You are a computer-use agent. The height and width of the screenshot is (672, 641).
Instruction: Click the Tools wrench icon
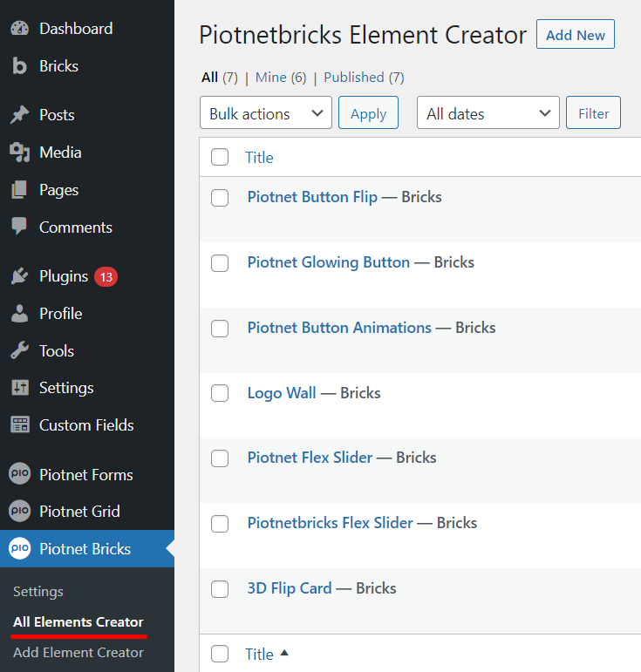point(19,350)
